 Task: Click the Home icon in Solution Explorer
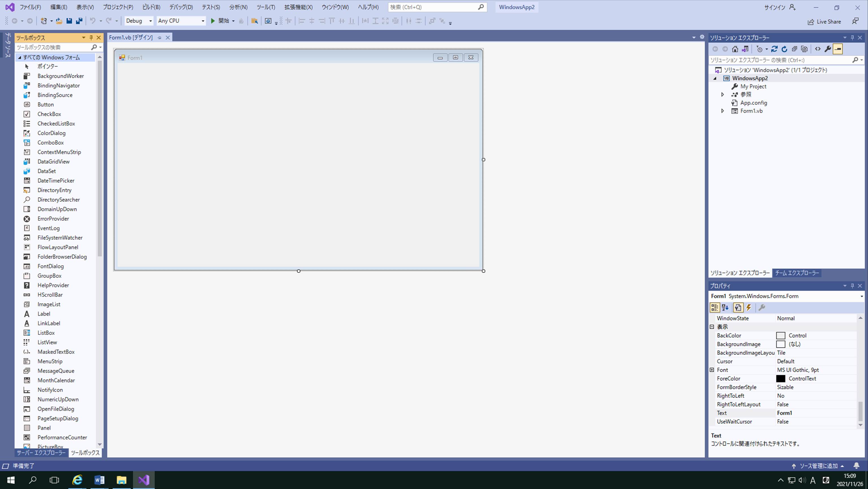735,49
